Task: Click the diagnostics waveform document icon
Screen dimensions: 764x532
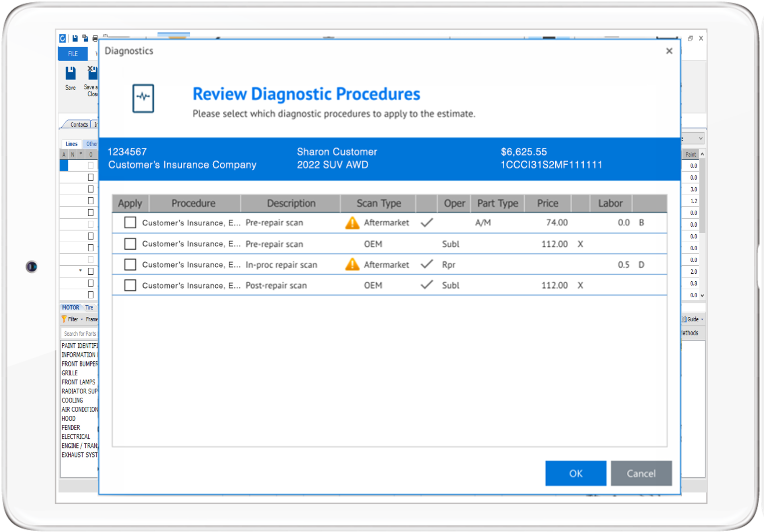Action: click(x=143, y=99)
